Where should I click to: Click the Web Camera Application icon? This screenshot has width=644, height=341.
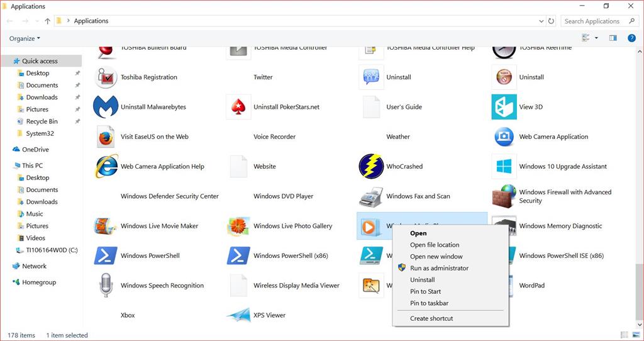point(504,137)
